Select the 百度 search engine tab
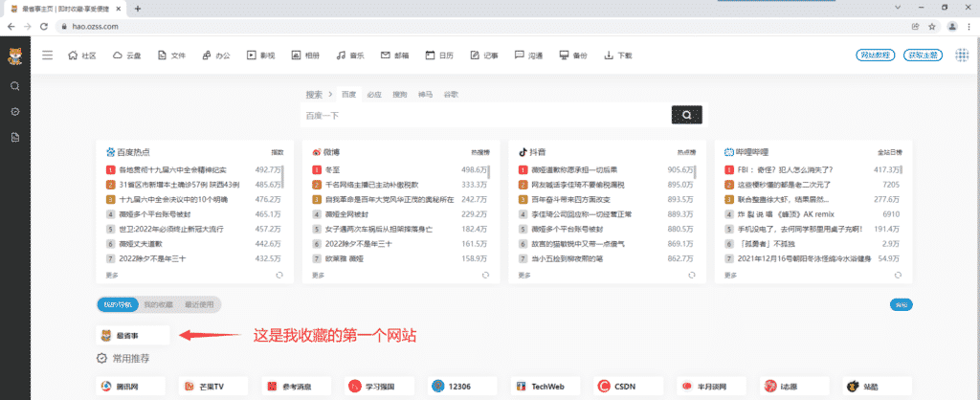The width and height of the screenshot is (980, 400). point(348,95)
